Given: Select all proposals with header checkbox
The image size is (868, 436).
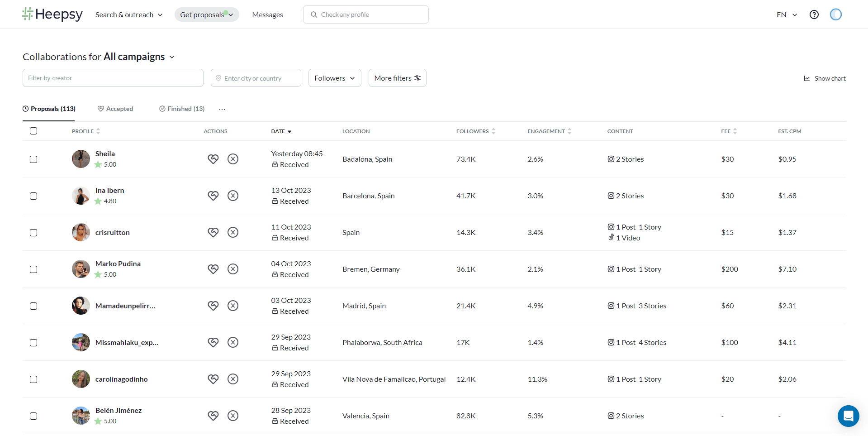Looking at the screenshot, I should tap(33, 131).
